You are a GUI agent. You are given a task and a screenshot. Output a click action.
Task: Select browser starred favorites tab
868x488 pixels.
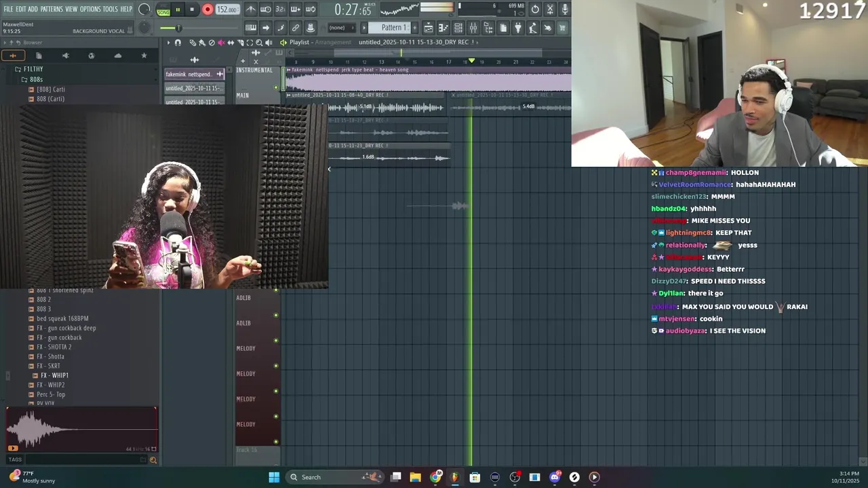point(144,56)
